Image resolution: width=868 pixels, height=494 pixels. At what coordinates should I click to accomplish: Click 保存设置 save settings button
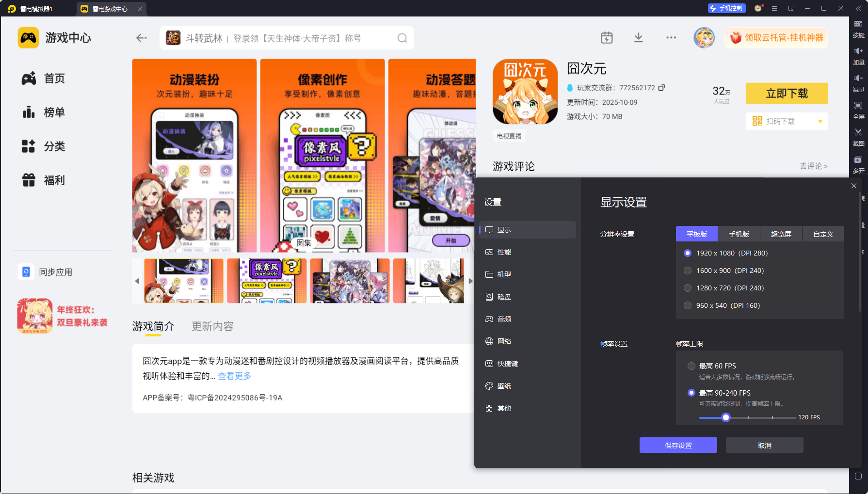point(678,445)
